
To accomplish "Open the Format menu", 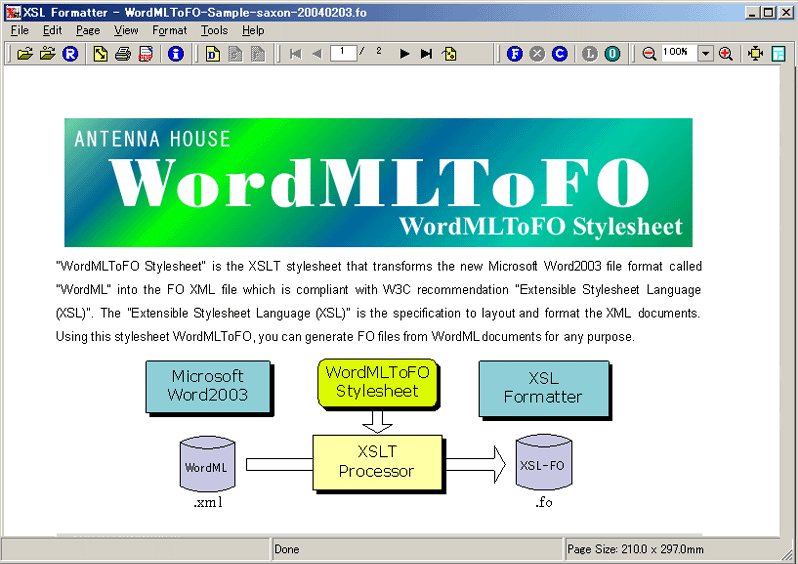I will 169,31.
